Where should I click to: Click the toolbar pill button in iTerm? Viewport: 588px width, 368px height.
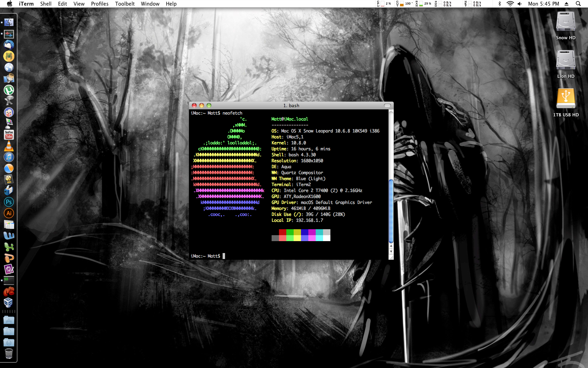[x=387, y=105]
